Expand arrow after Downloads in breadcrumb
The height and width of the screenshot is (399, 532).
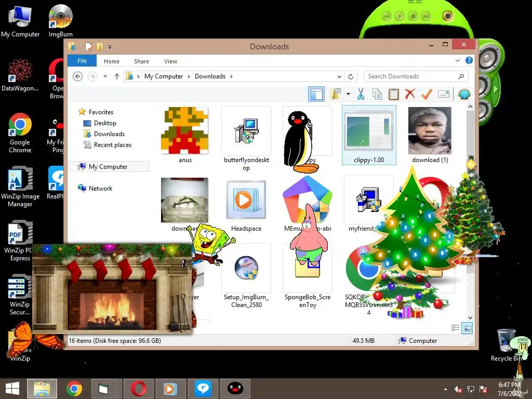point(231,77)
